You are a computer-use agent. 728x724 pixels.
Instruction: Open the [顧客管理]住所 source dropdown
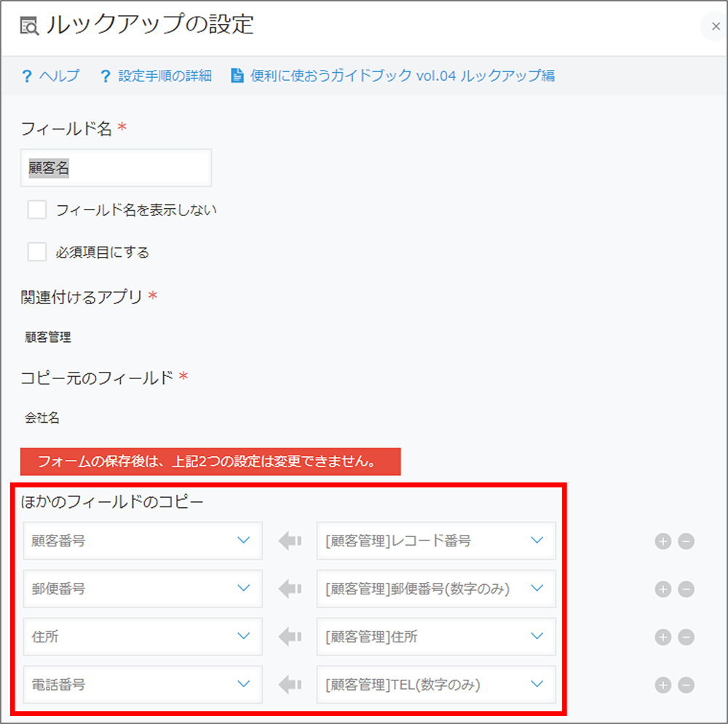[x=436, y=636]
